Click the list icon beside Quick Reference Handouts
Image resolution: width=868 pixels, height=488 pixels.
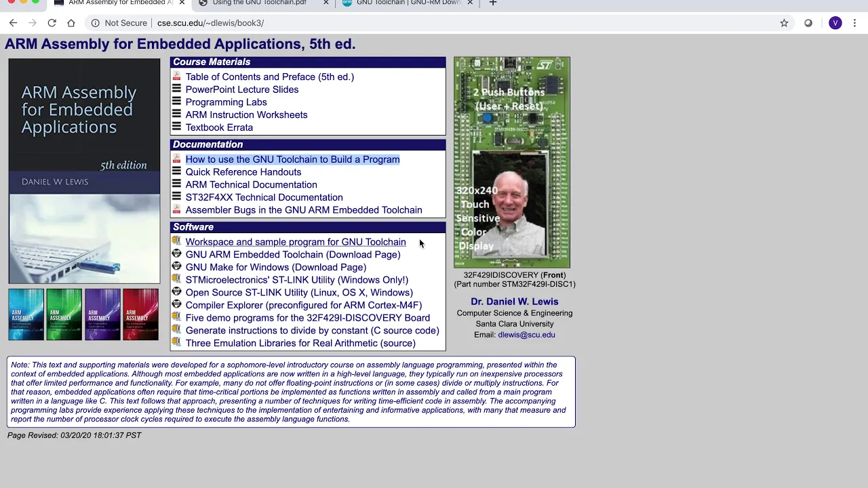[x=176, y=171]
